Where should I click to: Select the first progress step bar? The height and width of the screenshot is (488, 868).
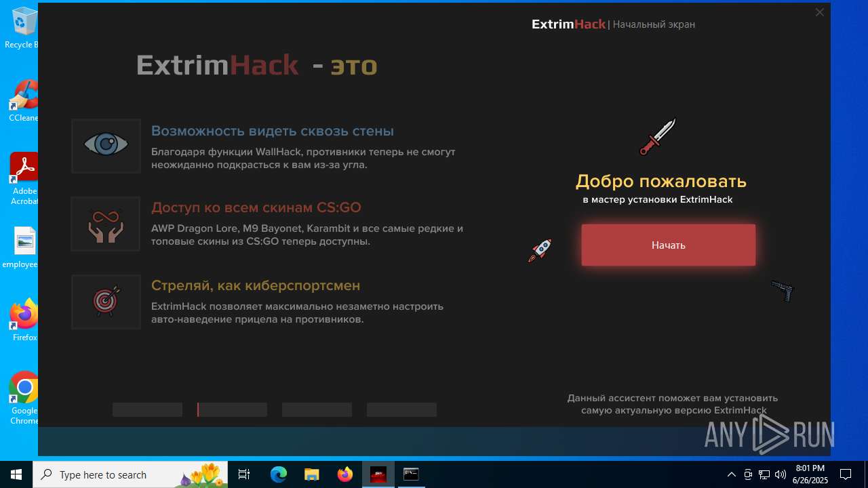(147, 409)
